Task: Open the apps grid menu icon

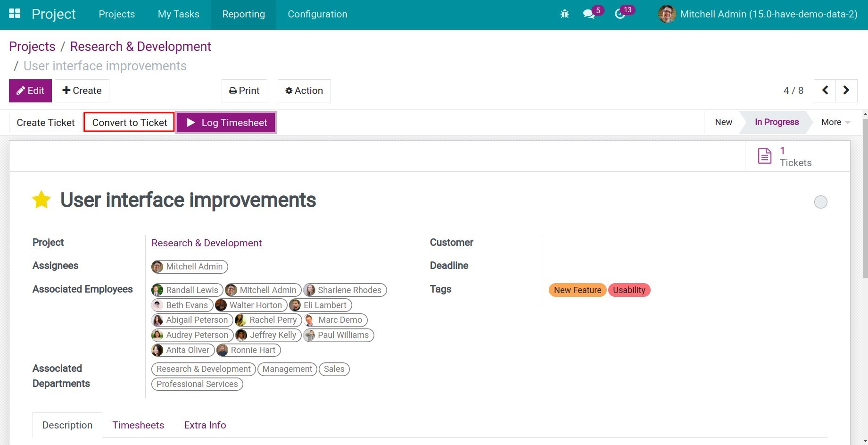Action: pos(15,14)
